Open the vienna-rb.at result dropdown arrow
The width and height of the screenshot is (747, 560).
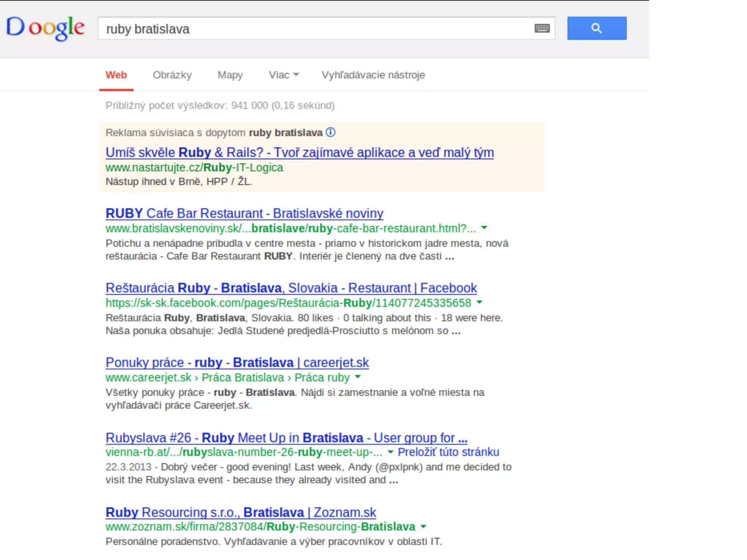coord(390,452)
